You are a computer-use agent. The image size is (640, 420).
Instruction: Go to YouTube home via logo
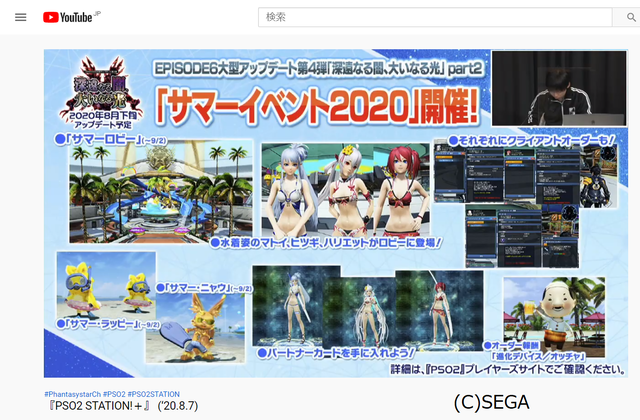pyautogui.click(x=68, y=17)
